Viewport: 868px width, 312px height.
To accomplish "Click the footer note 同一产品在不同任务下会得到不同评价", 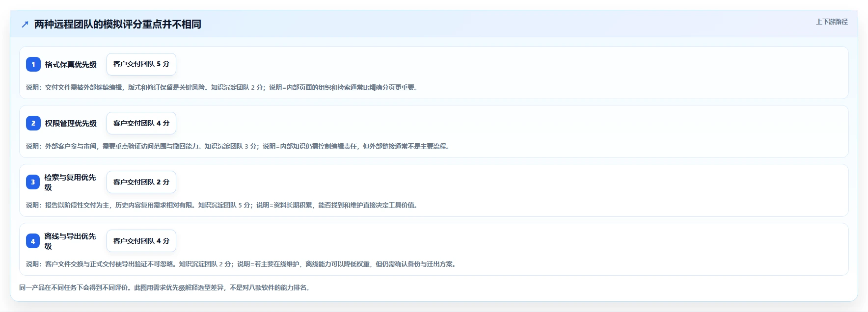I will (165, 287).
